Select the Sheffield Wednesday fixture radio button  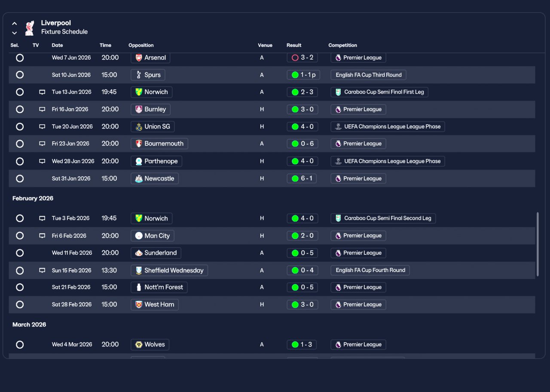click(20, 270)
